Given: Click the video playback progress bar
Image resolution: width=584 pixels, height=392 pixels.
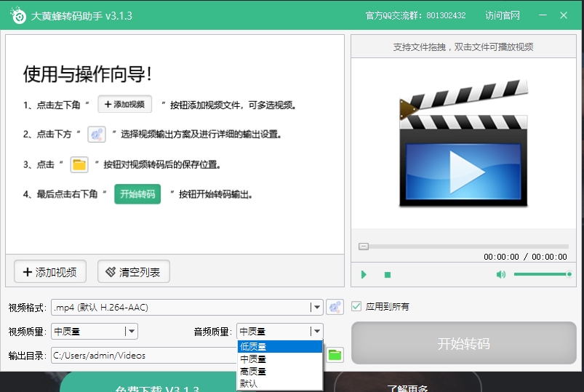Looking at the screenshot, I should (x=465, y=247).
